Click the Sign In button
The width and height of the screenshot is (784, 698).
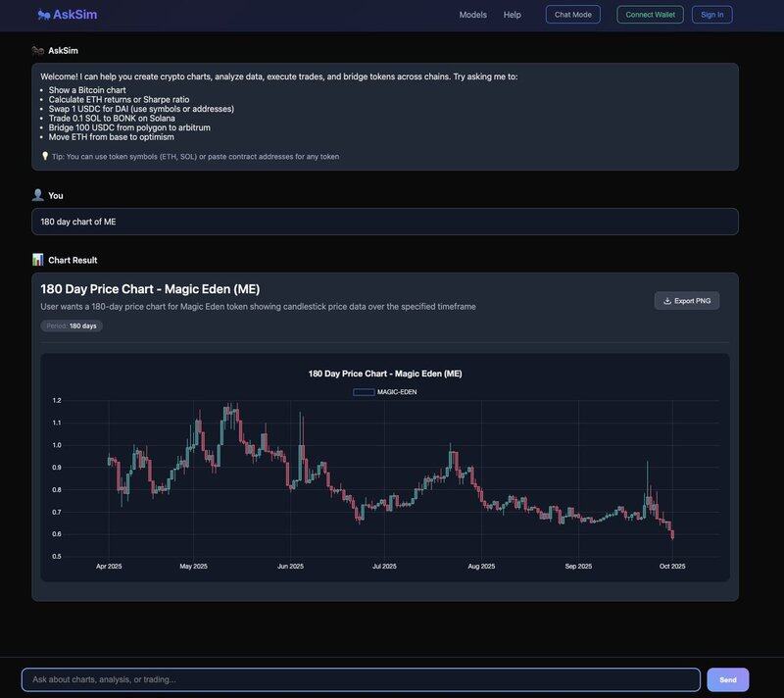[711, 15]
